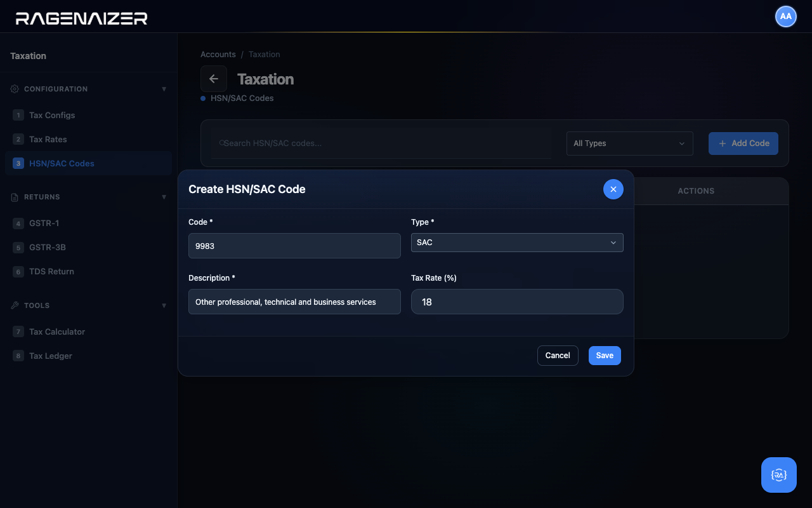Focus the Description input field

(294, 302)
